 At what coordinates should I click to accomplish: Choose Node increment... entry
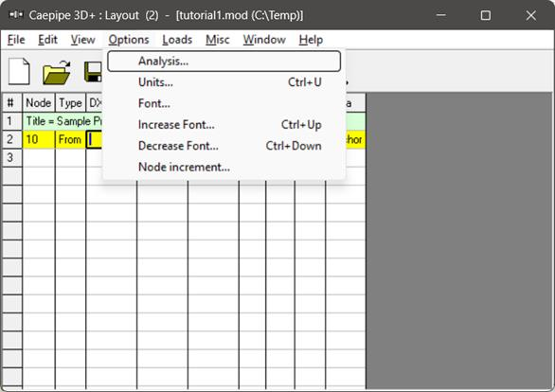point(224,167)
